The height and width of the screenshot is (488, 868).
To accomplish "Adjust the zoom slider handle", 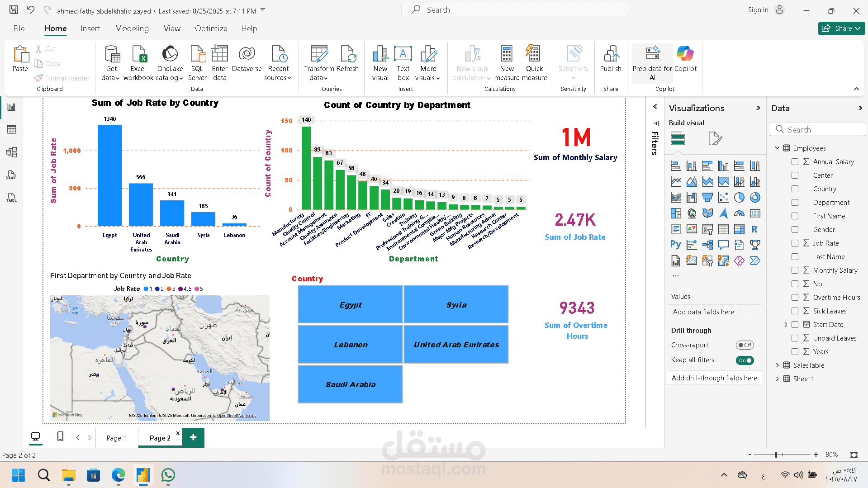I will 776,455.
